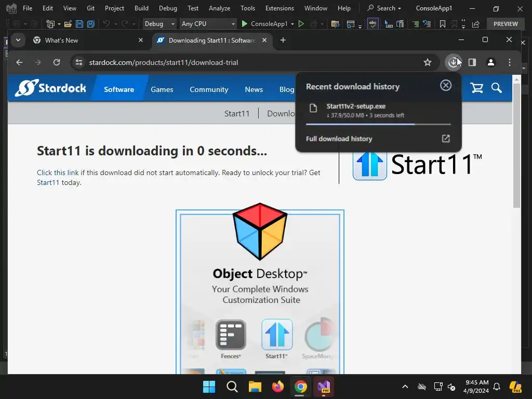The height and width of the screenshot is (399, 532).
Task: Open the Analyze menu
Action: pyautogui.click(x=220, y=8)
